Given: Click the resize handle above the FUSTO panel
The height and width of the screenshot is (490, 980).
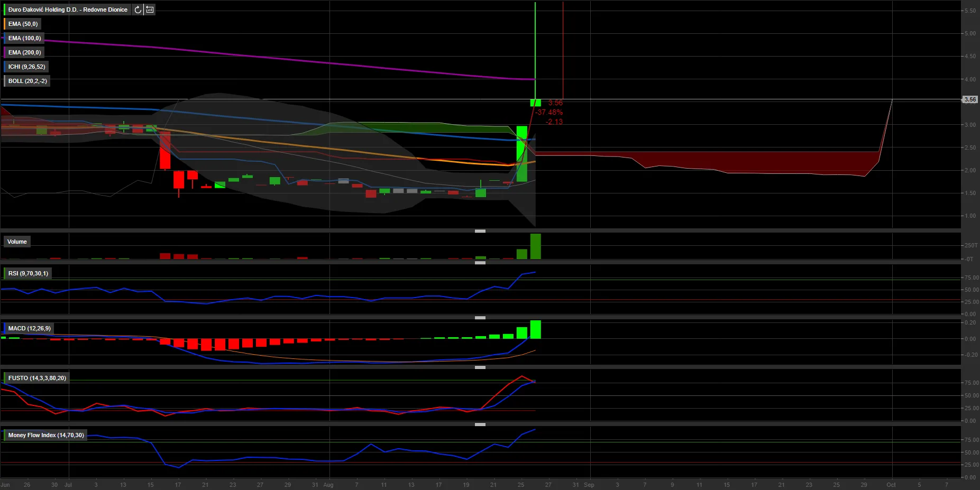Looking at the screenshot, I should pos(480,367).
